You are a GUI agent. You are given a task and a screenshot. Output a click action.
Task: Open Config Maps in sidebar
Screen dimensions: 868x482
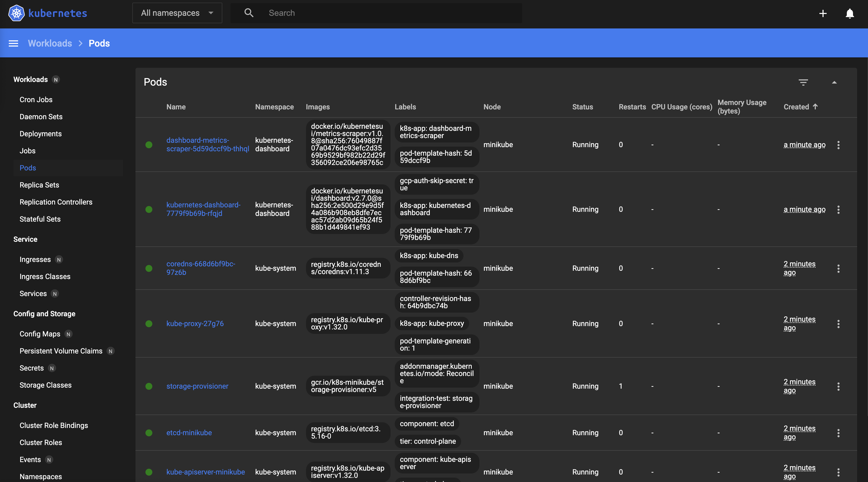coord(40,334)
